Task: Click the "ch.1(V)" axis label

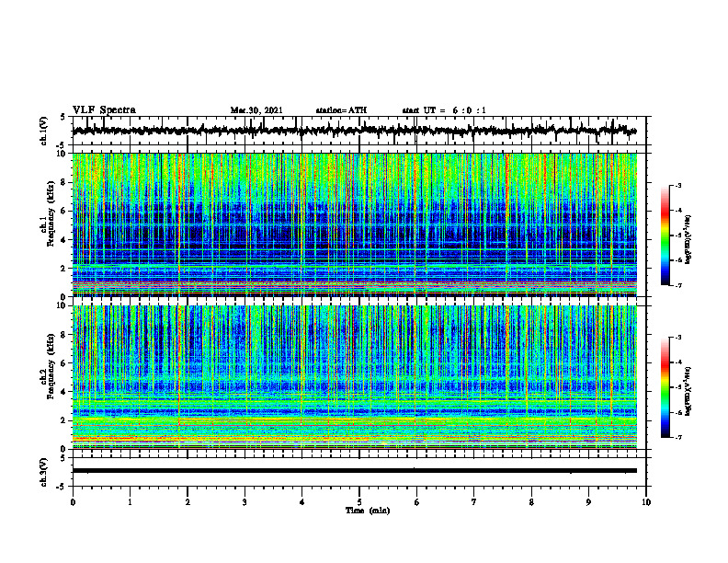Action: pyautogui.click(x=44, y=131)
